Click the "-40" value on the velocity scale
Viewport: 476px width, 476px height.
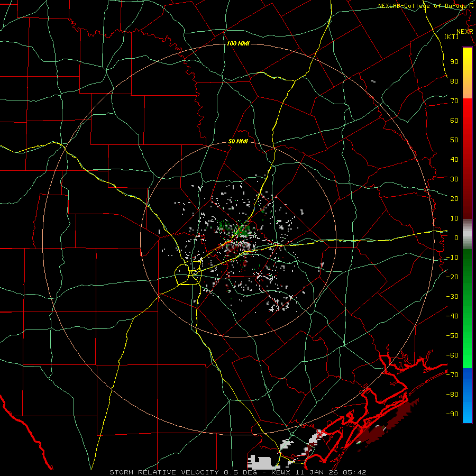pyautogui.click(x=452, y=316)
